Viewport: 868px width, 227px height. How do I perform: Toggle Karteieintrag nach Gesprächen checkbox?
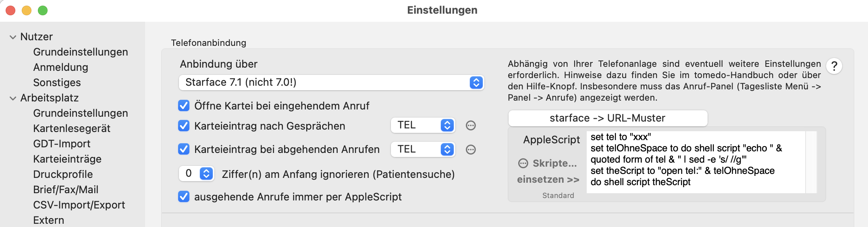(184, 126)
